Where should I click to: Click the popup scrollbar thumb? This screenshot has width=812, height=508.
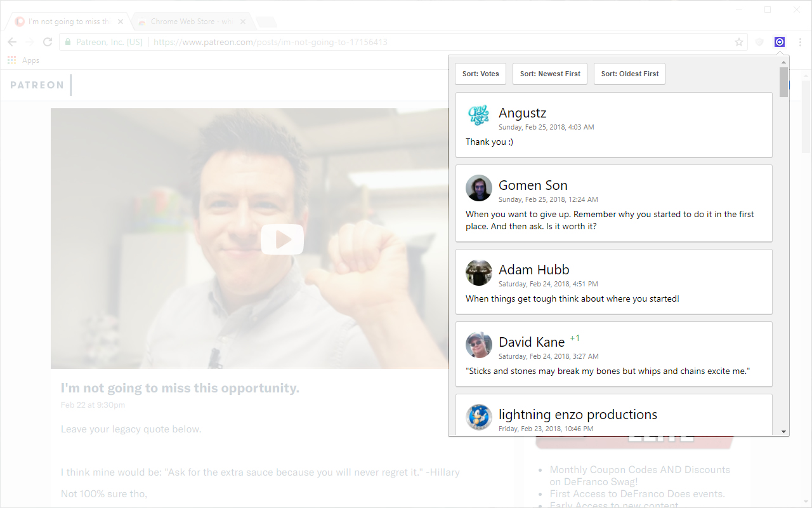[x=784, y=83]
